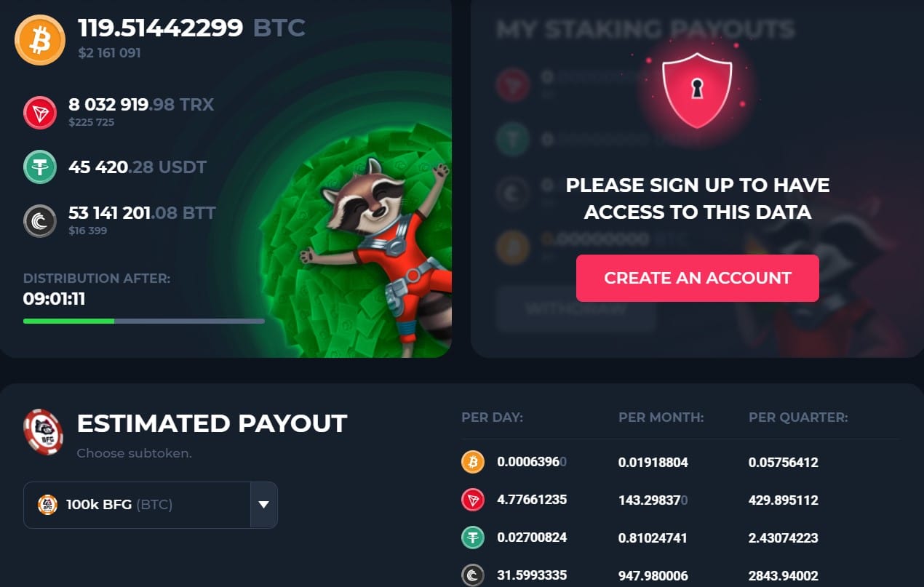Click TRX icon in payout table
The image size is (924, 587).
click(473, 500)
